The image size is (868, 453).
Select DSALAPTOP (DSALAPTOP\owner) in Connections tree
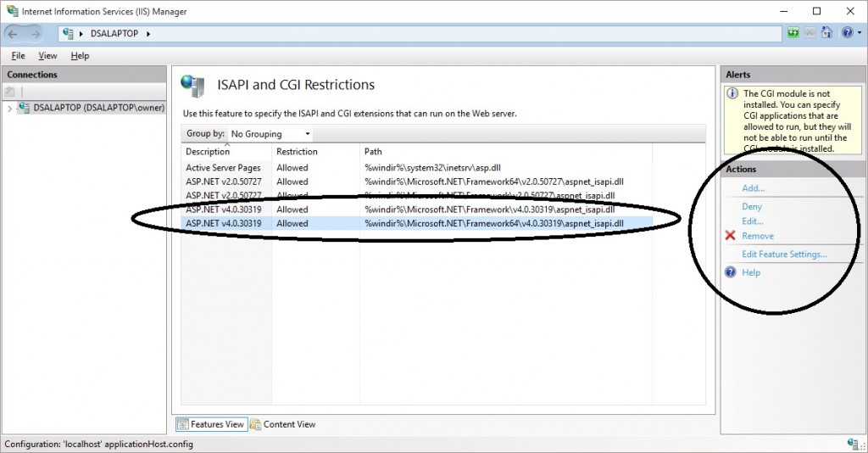pos(98,108)
